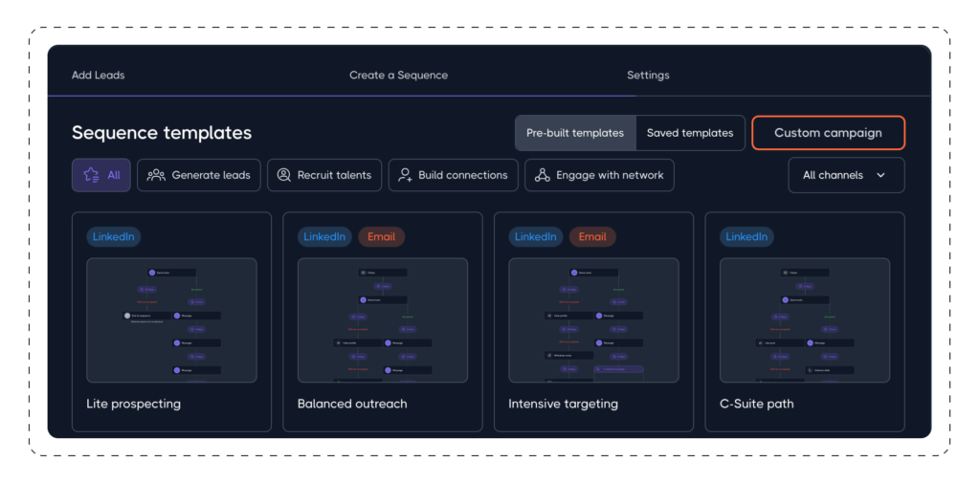Open Lite prospecting template preview
The height and width of the screenshot is (483, 980).
171,319
